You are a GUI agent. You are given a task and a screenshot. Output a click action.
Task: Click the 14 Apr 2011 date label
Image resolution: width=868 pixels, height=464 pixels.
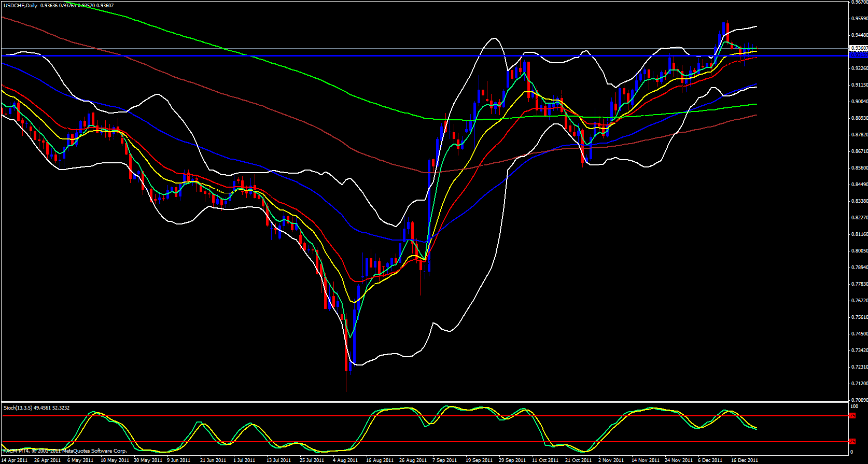[x=15, y=460]
